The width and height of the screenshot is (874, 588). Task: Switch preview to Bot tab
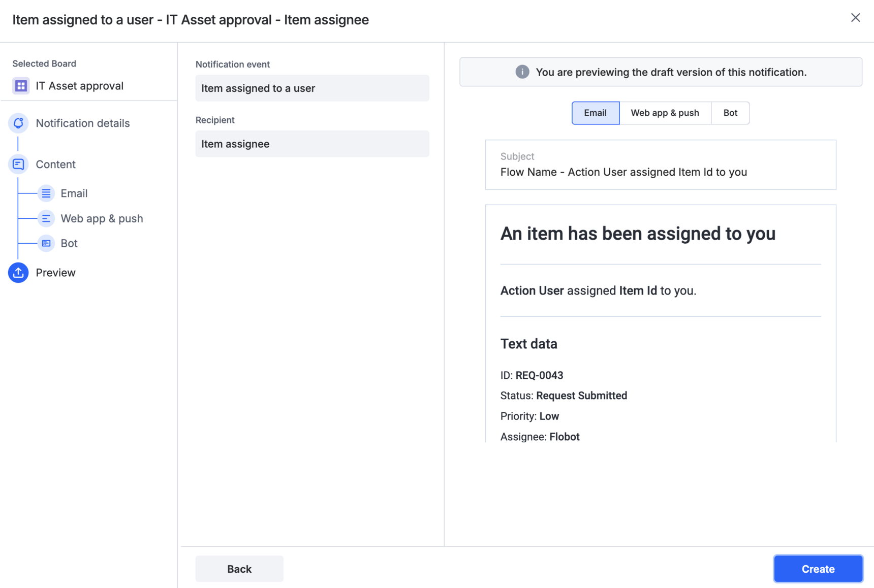(730, 113)
